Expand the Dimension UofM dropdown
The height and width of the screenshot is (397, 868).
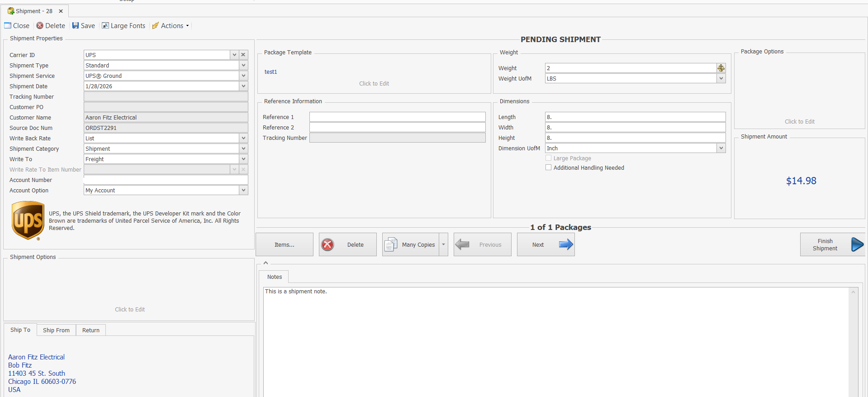[721, 148]
